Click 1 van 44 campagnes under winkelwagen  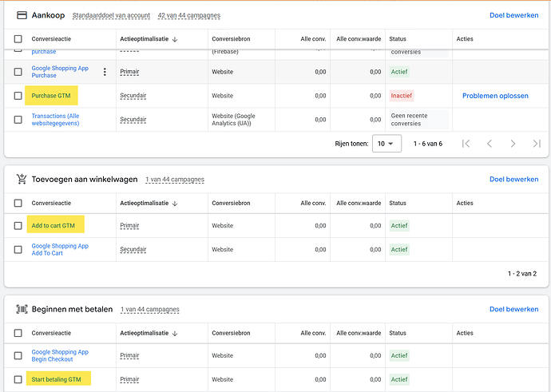(175, 180)
